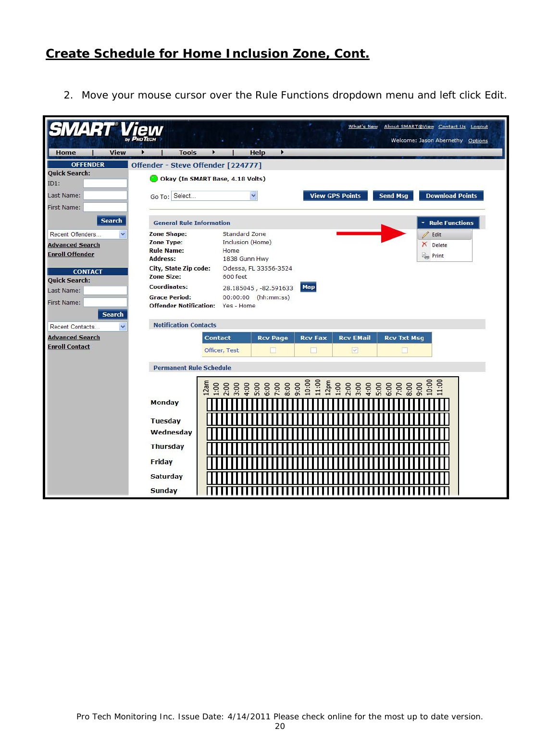Screen dimensions: 560x740
Task: Open the Home menu
Action: point(66,153)
